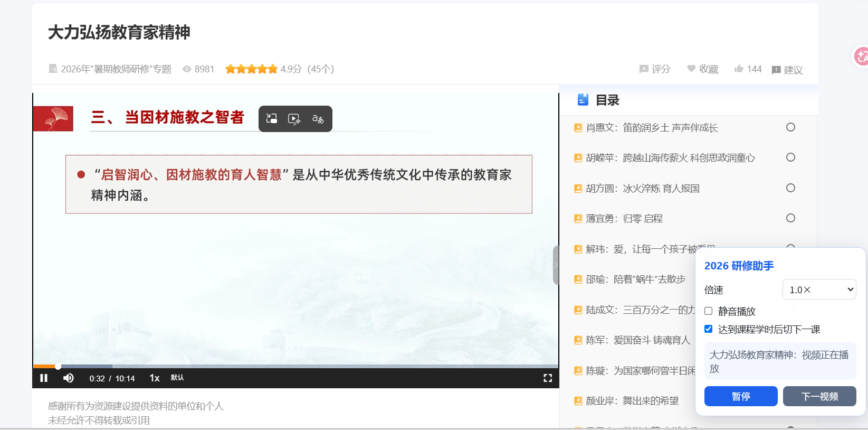
Task: Click the 4.9分 (45个) rating text
Action: (307, 69)
